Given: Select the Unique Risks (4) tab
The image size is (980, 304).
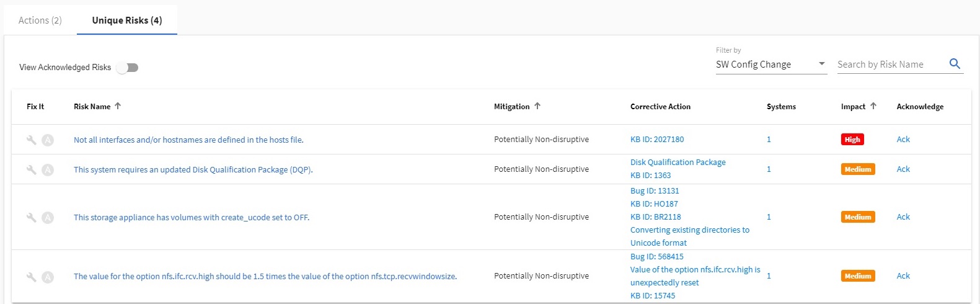Looking at the screenshot, I should tap(127, 20).
